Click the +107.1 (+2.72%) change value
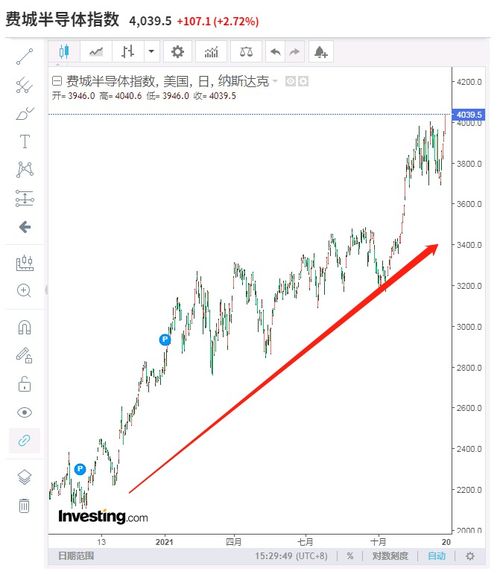The width and height of the screenshot is (500, 574). point(218,21)
